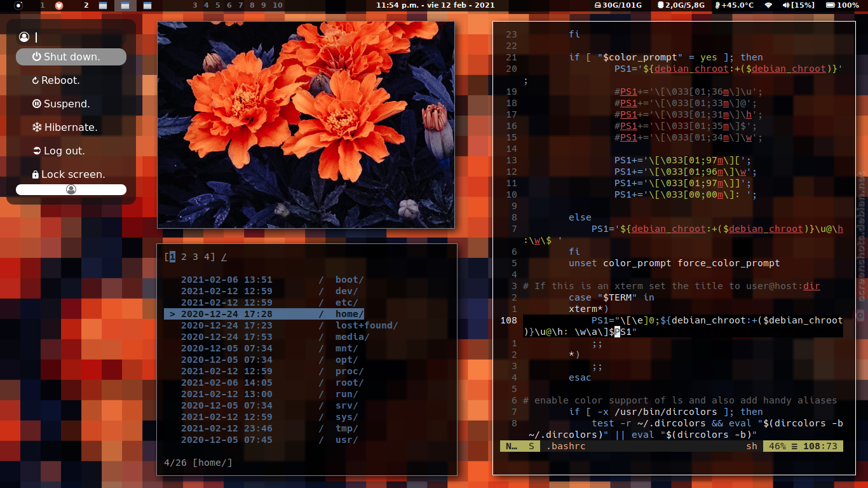Viewport: 868px width, 488px height.
Task: Click the white user bar below Lock screen
Action: tap(71, 189)
